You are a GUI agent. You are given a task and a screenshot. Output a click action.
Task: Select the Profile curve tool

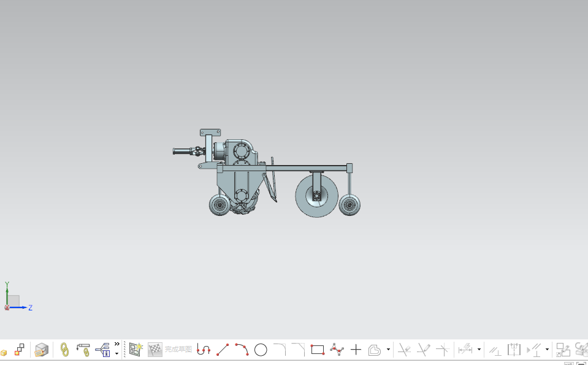click(x=203, y=350)
